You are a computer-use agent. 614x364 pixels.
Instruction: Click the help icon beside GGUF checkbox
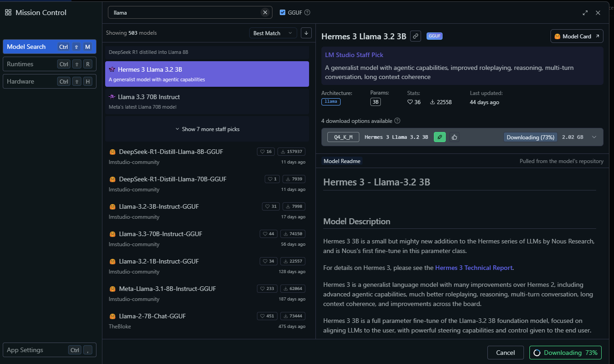(307, 12)
